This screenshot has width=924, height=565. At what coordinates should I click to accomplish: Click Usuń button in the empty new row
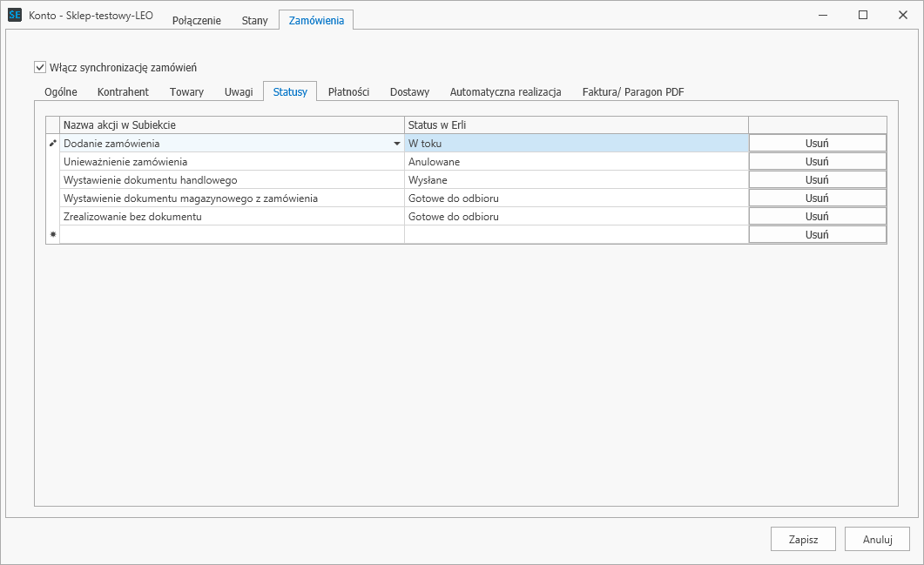tap(818, 234)
